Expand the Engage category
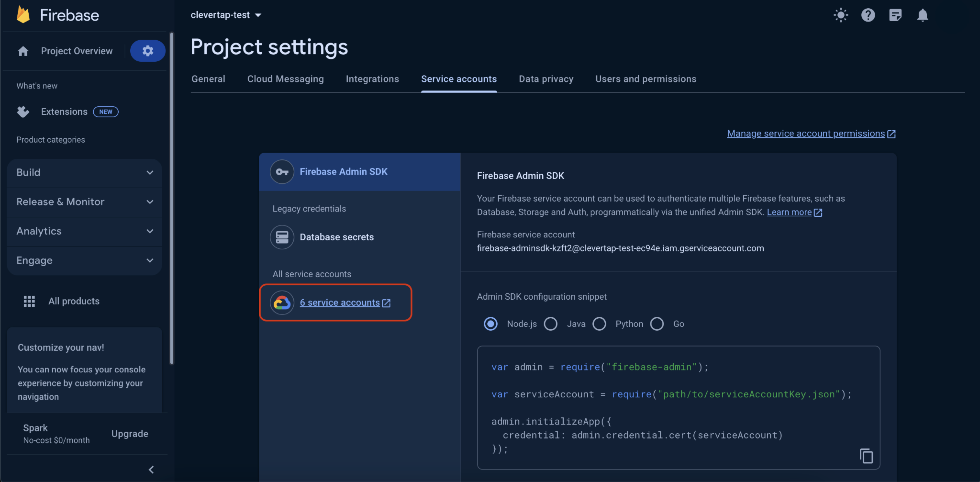 (84, 260)
